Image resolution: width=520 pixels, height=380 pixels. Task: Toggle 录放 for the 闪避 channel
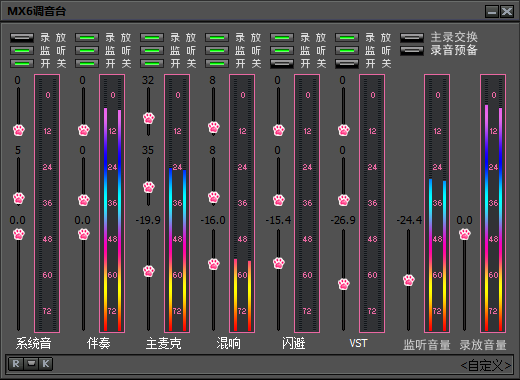(x=282, y=38)
